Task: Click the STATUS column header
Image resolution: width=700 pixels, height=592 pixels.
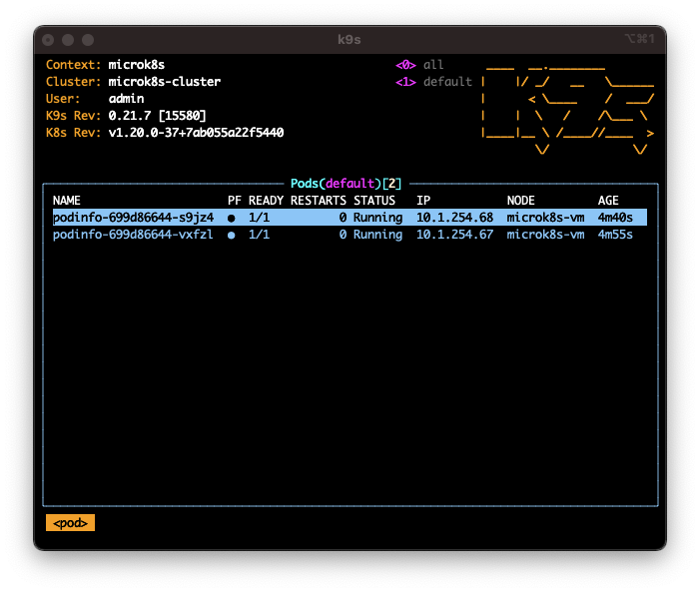Action: [x=374, y=201]
